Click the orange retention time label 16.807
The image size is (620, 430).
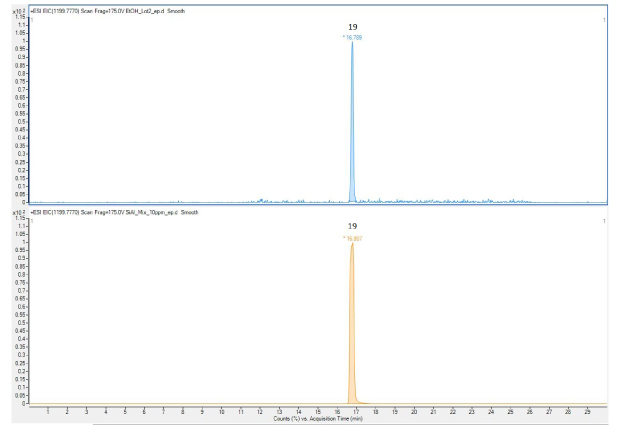pyautogui.click(x=353, y=239)
